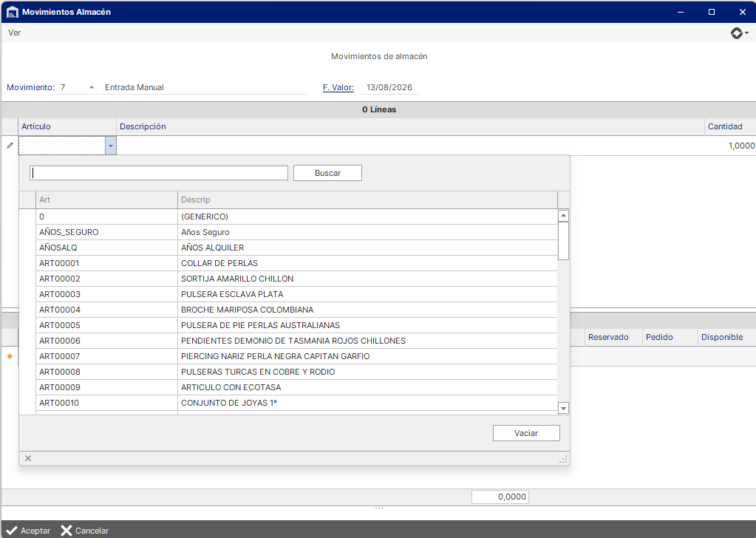This screenshot has width=756, height=538.
Task: Click the Vaciar button
Action: (x=526, y=433)
